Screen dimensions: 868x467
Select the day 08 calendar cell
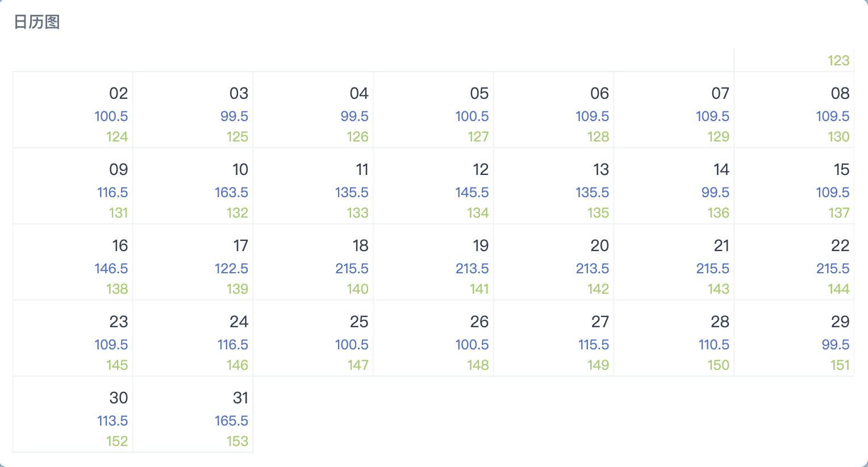coord(794,110)
